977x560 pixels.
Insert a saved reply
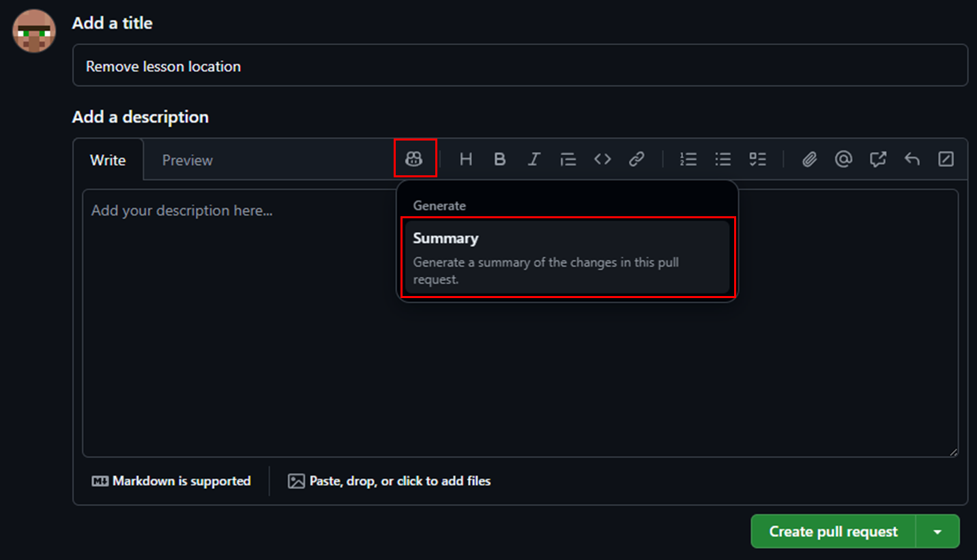click(x=912, y=159)
